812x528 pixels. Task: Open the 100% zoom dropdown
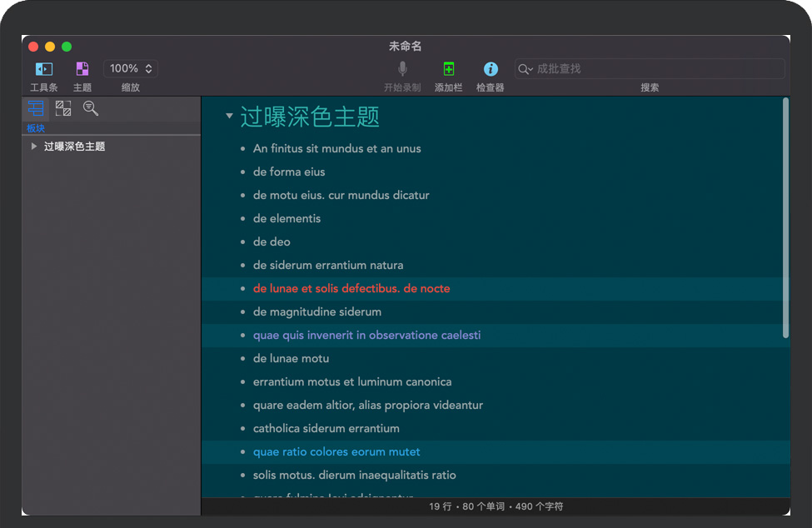click(131, 69)
